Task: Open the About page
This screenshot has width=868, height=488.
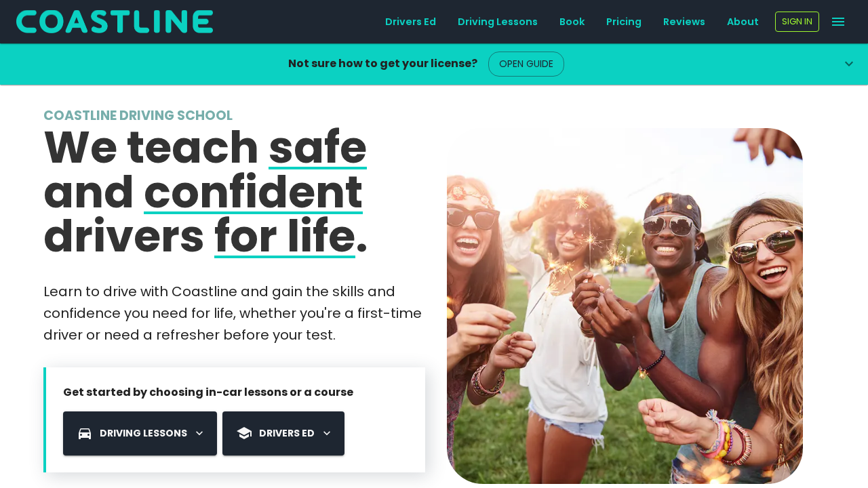Action: tap(743, 22)
